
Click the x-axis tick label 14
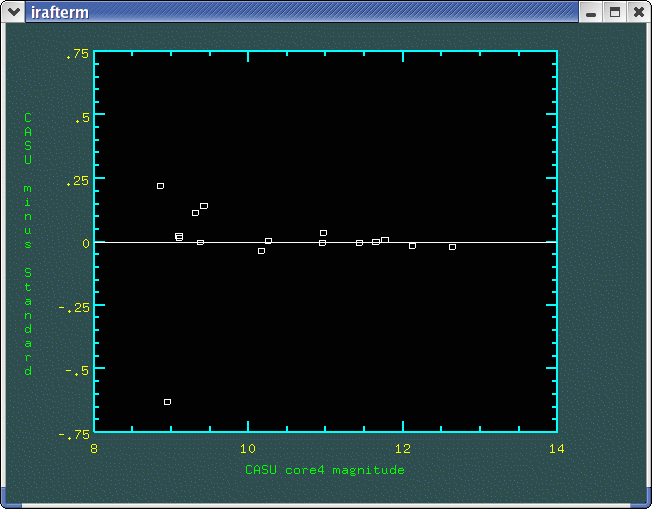tap(556, 448)
